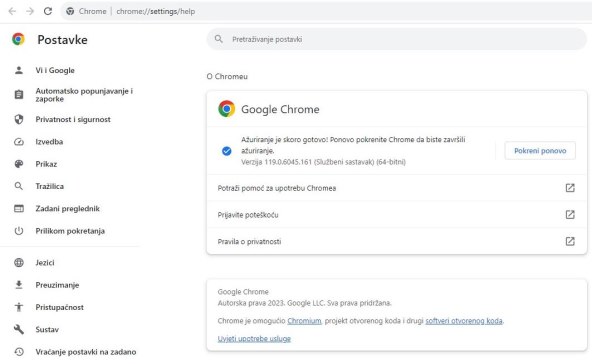592x364 pixels.
Task: Click the Pretraživanje postavki search field
Action: pos(396,39)
